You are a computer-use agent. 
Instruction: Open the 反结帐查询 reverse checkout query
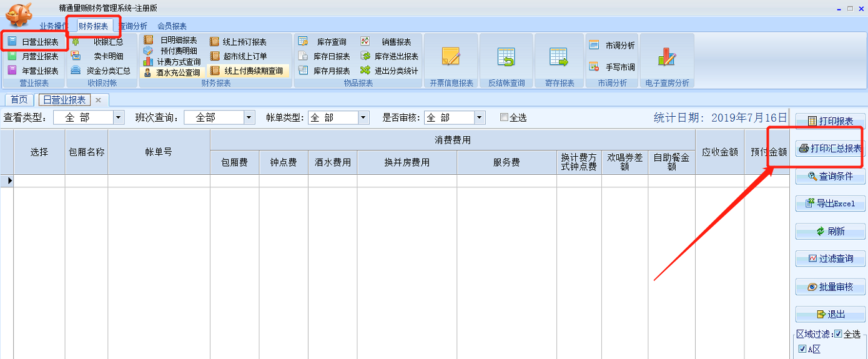click(506, 61)
